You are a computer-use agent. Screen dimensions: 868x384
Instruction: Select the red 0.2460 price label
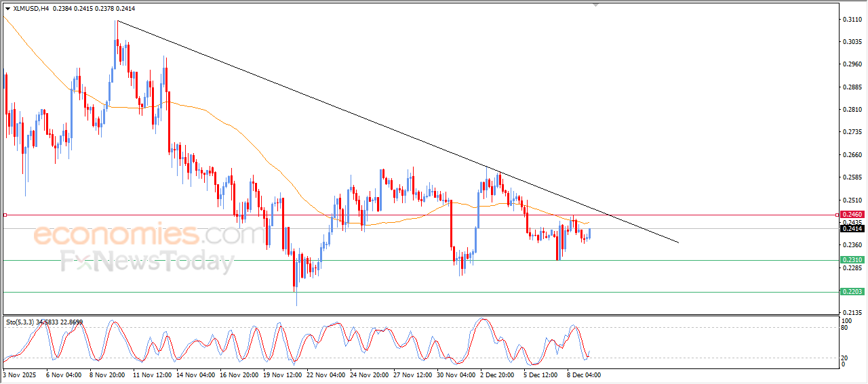851,215
